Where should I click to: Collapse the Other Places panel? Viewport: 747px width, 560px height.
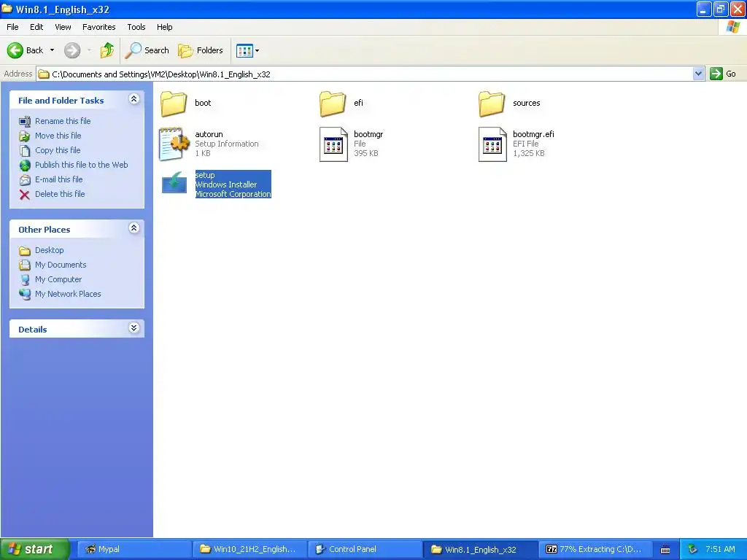coord(134,228)
